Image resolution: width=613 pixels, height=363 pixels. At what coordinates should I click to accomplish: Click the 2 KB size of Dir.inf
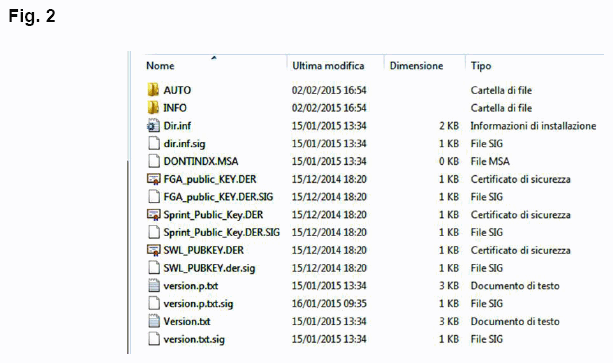pyautogui.click(x=449, y=126)
